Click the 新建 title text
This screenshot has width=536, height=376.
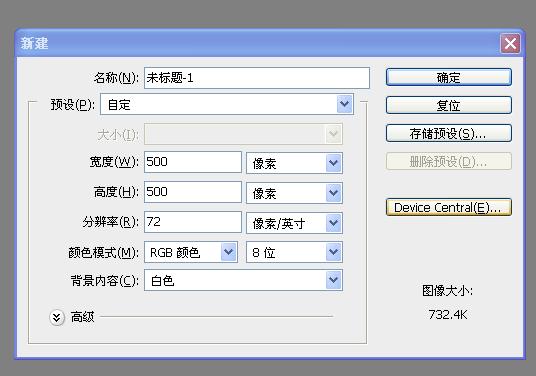click(x=34, y=43)
